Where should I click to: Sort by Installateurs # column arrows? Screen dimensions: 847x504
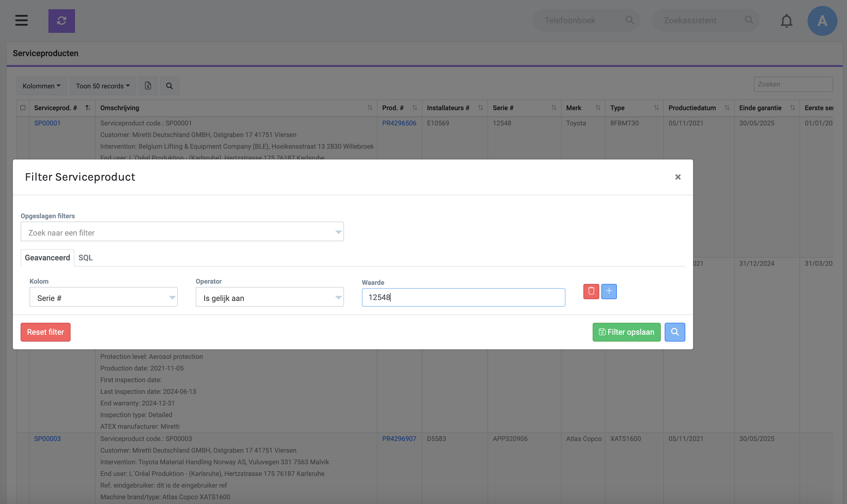[x=480, y=108]
